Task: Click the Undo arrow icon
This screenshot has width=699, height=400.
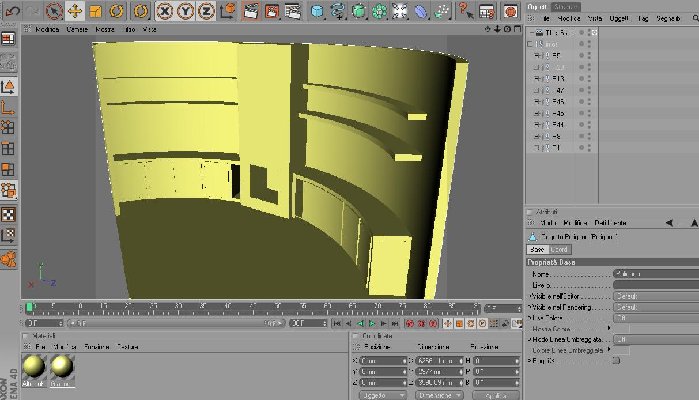Action: [12, 11]
